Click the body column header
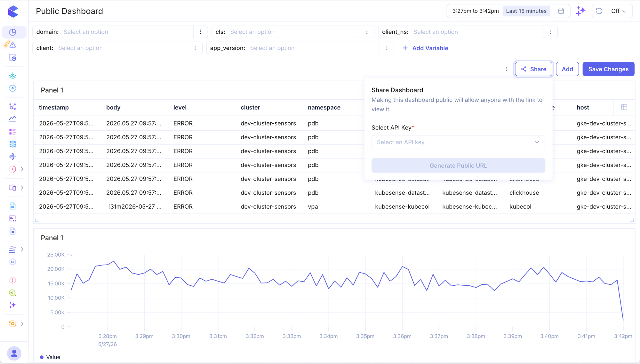 pos(113,107)
